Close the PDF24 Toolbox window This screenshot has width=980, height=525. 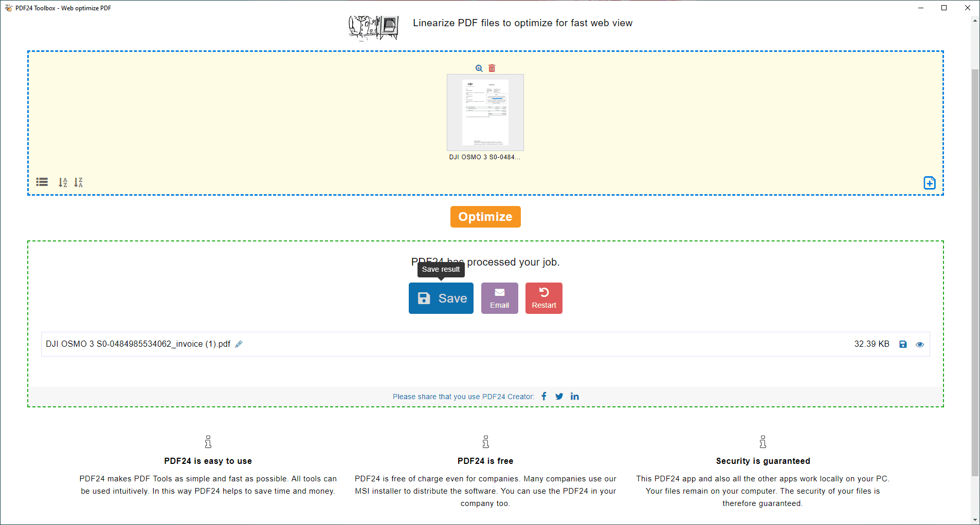click(968, 8)
